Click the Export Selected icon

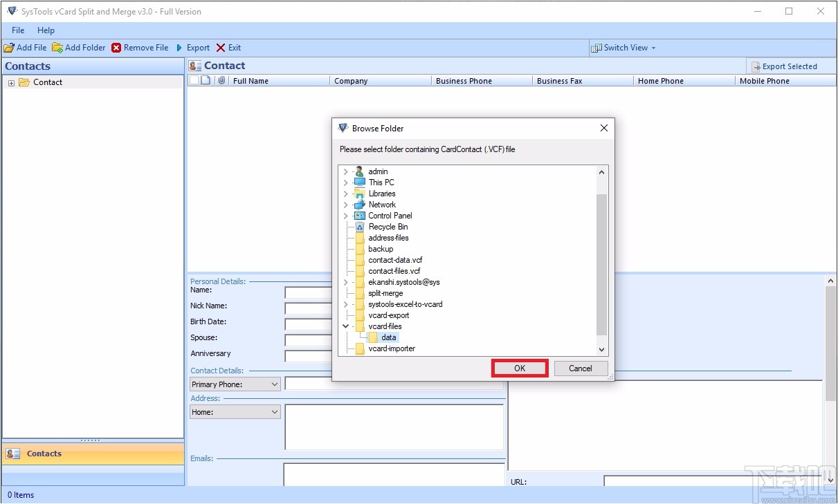point(755,66)
